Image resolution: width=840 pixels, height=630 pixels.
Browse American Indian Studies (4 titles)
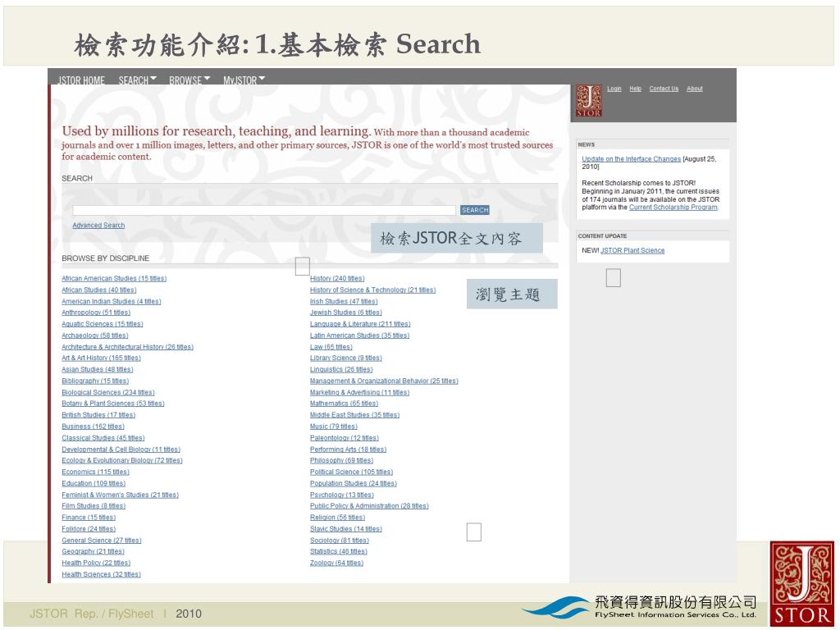coord(112,302)
